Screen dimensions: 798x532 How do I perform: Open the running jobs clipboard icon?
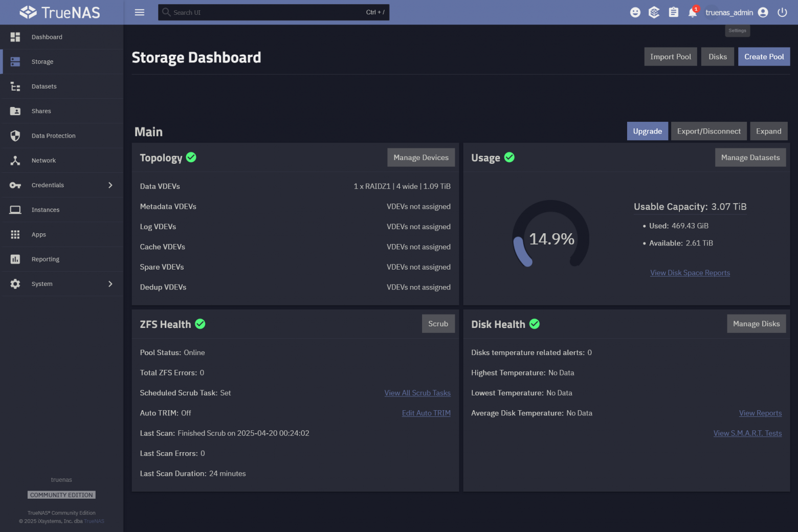[673, 12]
